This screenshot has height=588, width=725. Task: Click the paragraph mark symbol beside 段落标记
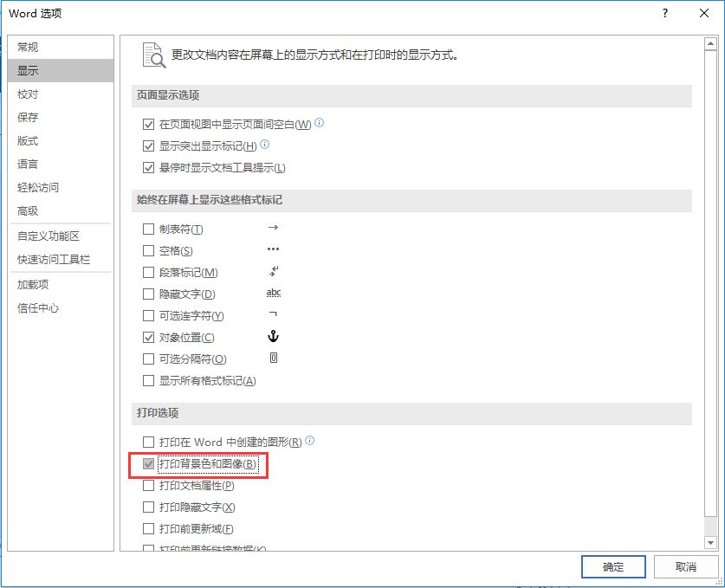[273, 271]
